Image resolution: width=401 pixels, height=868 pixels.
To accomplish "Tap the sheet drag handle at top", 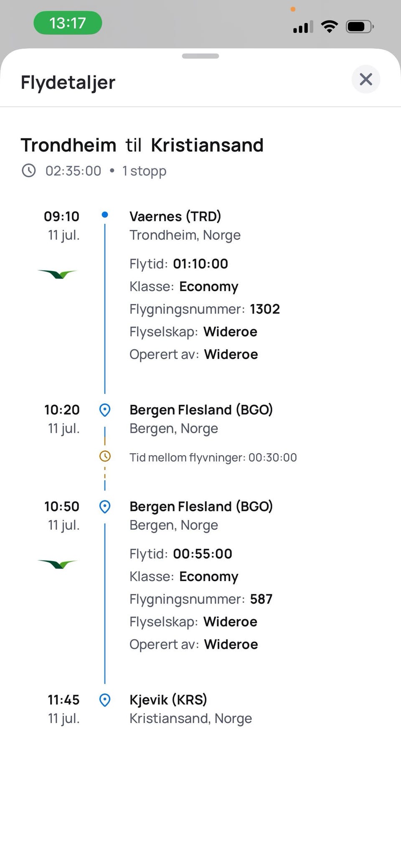I will pyautogui.click(x=200, y=56).
